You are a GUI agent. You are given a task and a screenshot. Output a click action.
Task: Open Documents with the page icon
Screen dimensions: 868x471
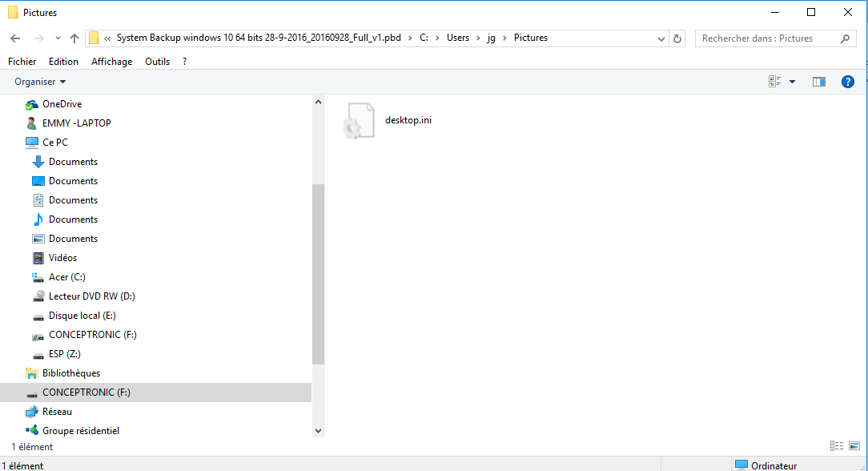pos(73,200)
